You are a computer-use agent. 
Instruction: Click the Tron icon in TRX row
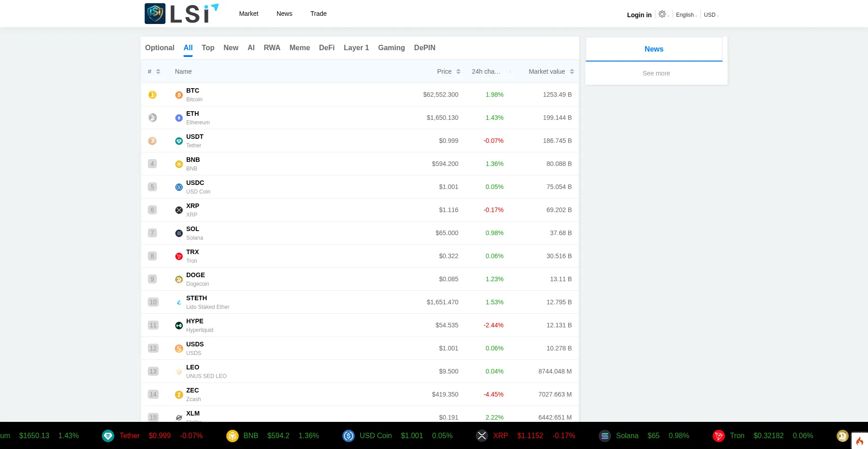179,256
